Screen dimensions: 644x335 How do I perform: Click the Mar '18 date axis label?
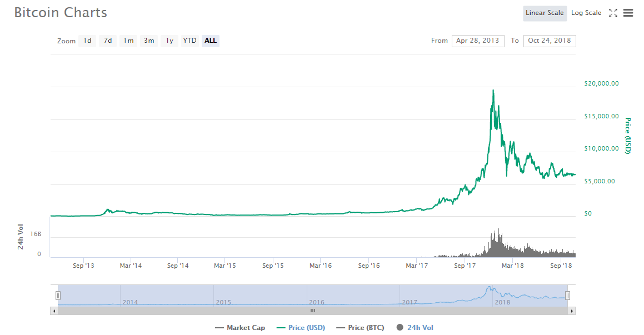[x=512, y=266]
